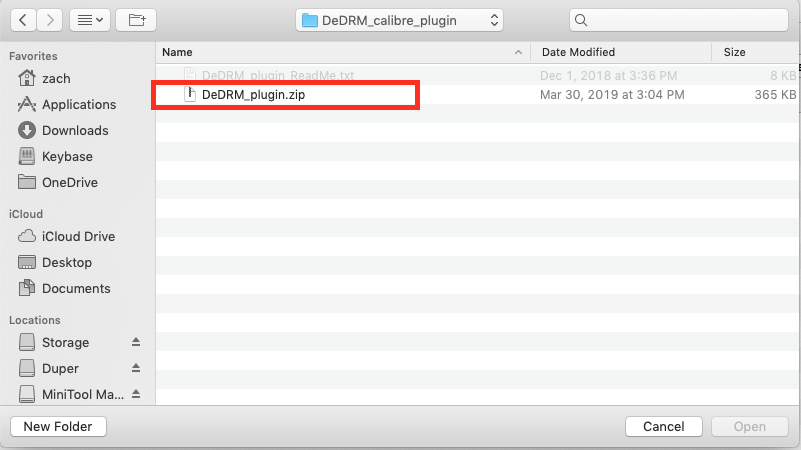The image size is (801, 450).
Task: Open the view options dropdown
Action: coord(89,20)
